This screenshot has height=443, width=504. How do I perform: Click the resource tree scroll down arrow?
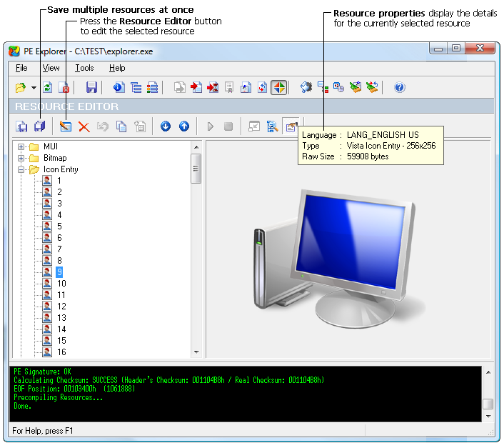tap(196, 352)
